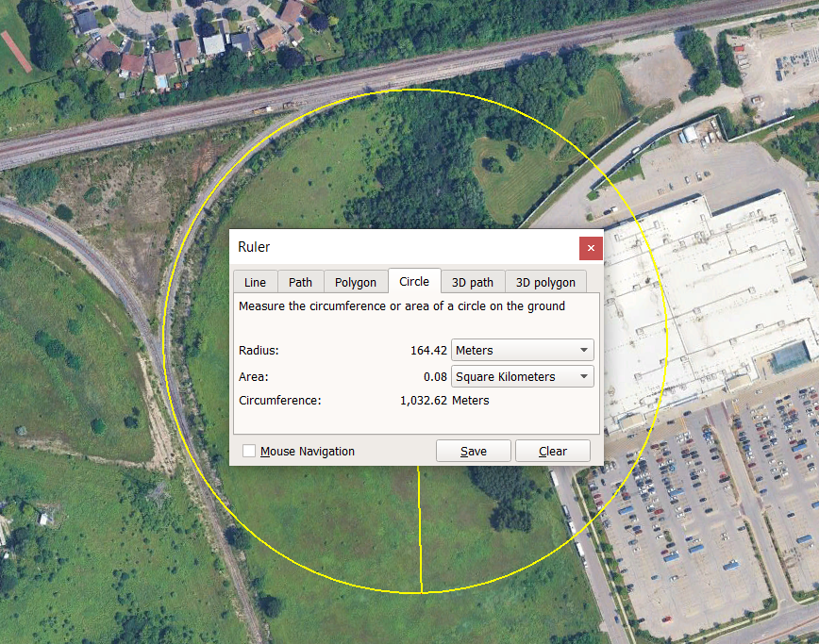Open the 3D polygon tab
819x644 pixels.
click(545, 282)
